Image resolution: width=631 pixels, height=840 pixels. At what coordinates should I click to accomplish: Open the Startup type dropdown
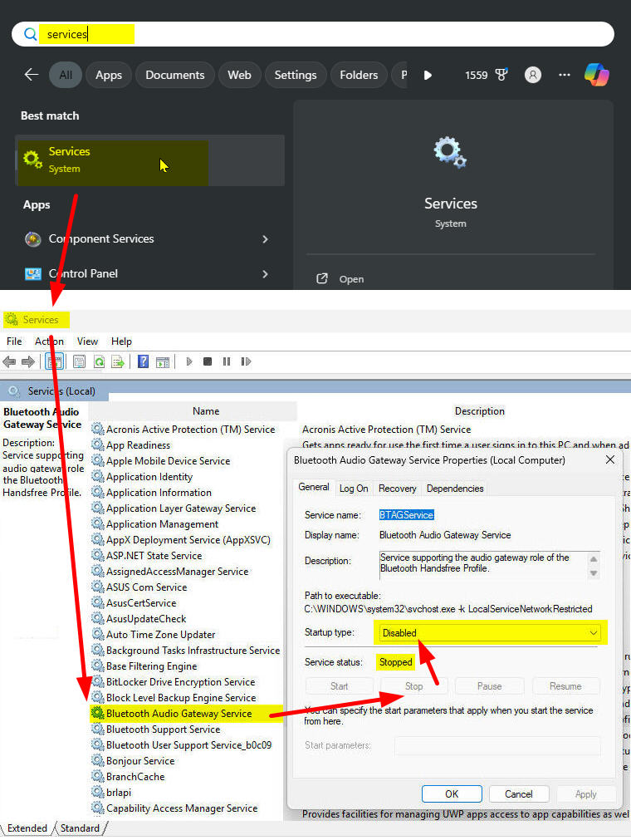click(x=490, y=633)
